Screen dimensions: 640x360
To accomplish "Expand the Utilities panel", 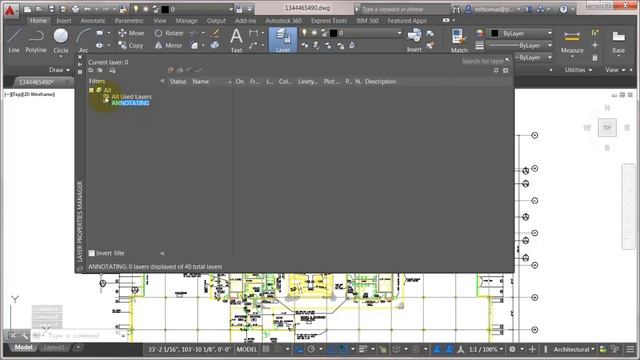I will click(578, 70).
